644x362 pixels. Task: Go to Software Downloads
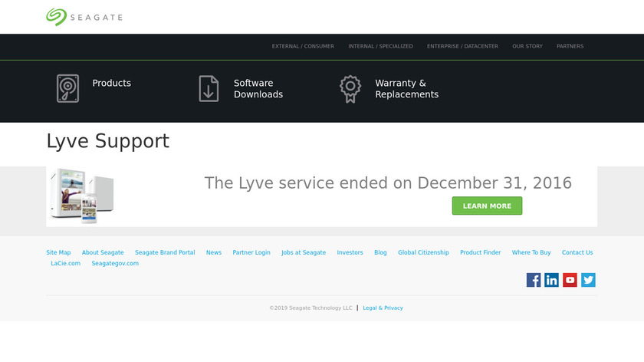pyautogui.click(x=258, y=89)
